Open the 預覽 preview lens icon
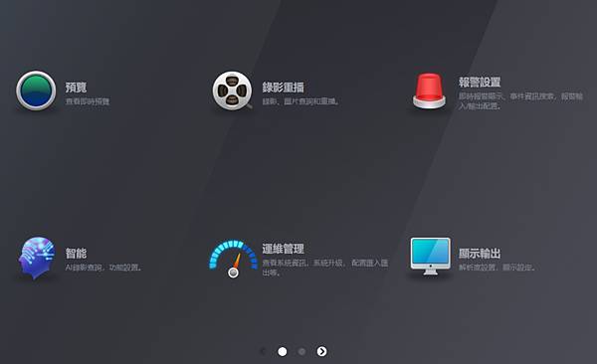This screenshot has height=364, width=597. click(x=36, y=91)
